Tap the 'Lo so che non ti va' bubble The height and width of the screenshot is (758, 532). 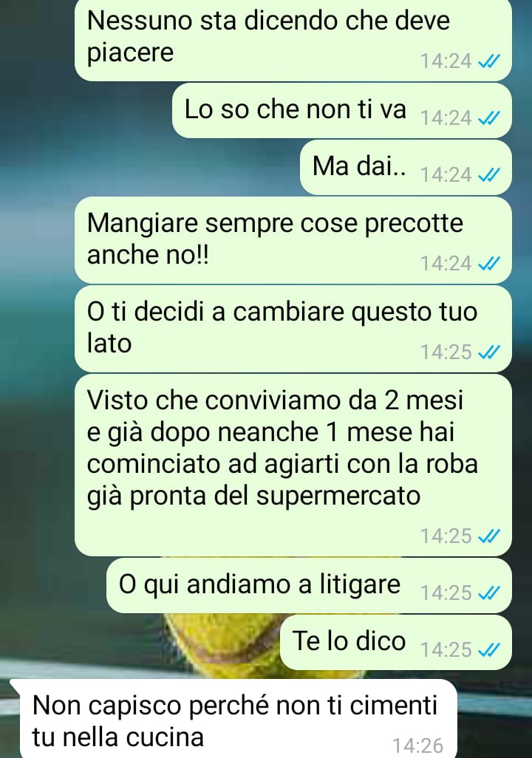point(342,111)
